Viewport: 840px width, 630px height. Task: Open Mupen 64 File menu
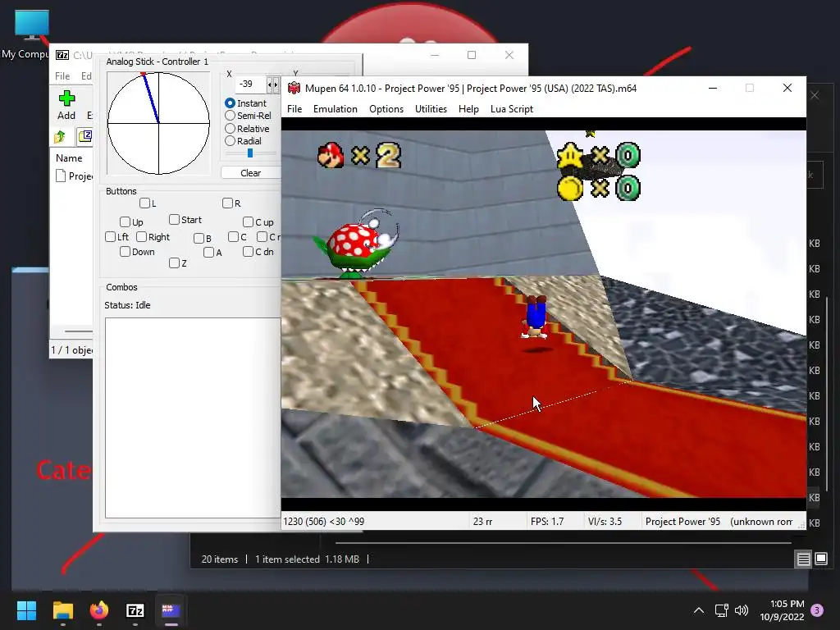[x=294, y=109]
